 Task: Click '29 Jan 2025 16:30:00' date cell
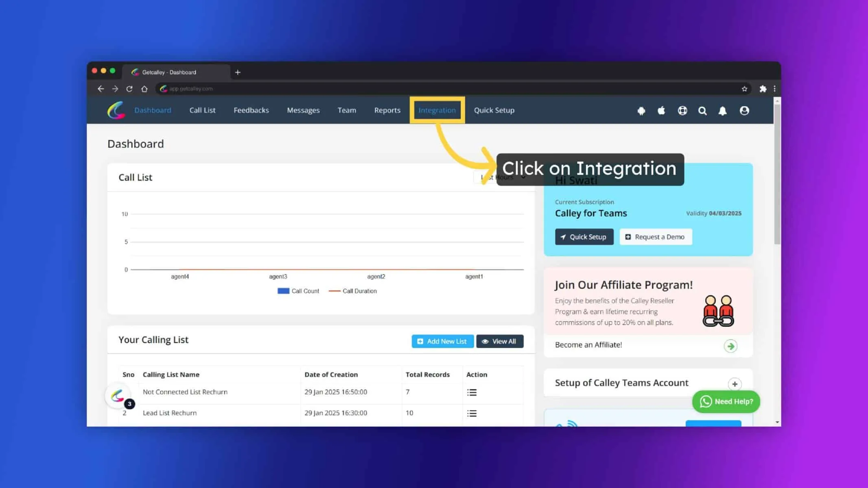336,413
